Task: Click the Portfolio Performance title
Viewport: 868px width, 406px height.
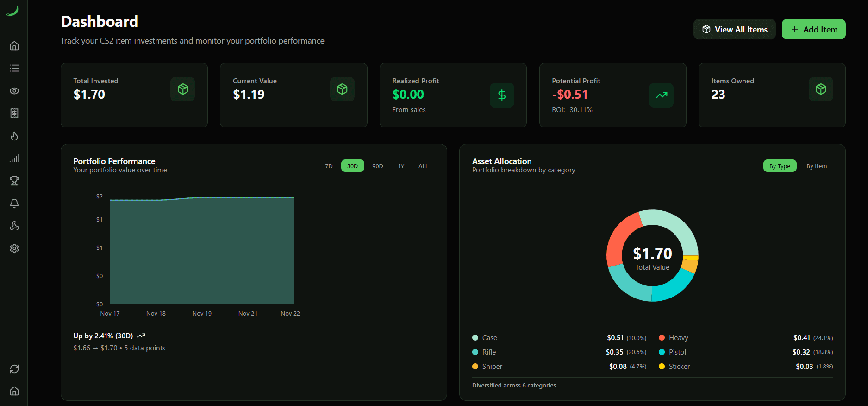Action: [x=114, y=161]
